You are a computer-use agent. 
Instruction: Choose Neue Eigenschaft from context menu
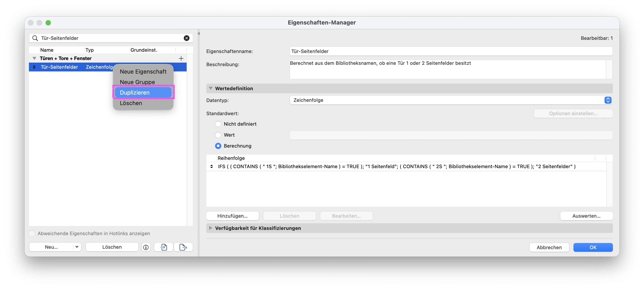point(143,72)
